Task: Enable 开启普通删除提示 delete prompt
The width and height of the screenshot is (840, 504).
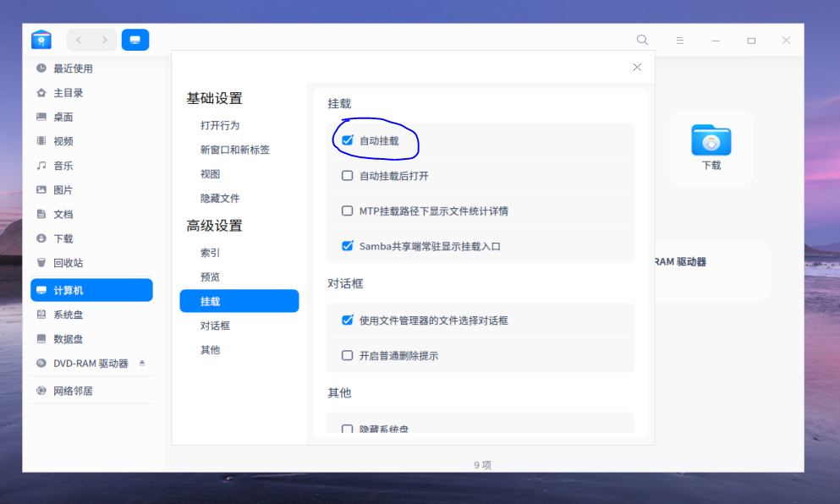Action: click(347, 355)
